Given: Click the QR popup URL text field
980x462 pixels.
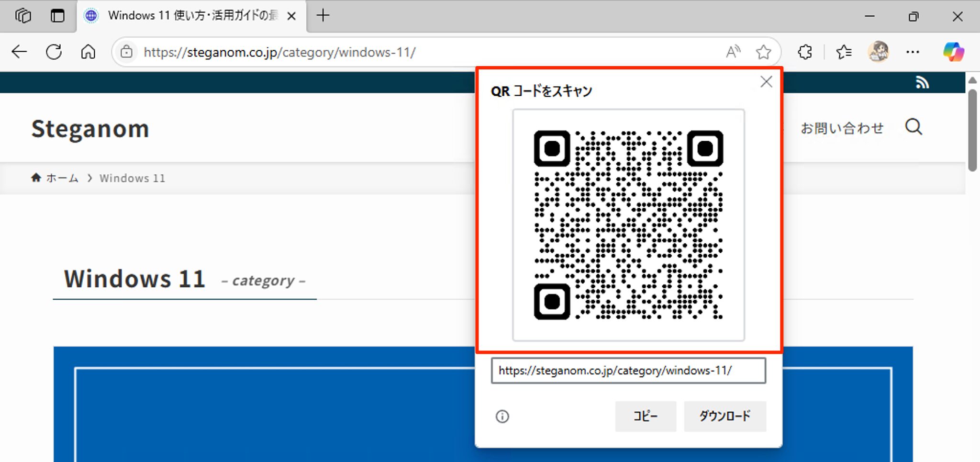Looking at the screenshot, I should click(x=628, y=371).
